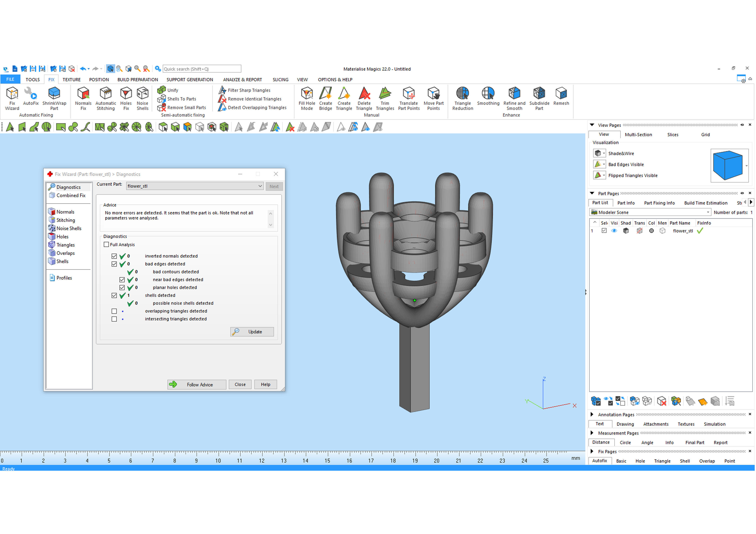Switch to BUILD PREPARATION tab

coord(138,80)
